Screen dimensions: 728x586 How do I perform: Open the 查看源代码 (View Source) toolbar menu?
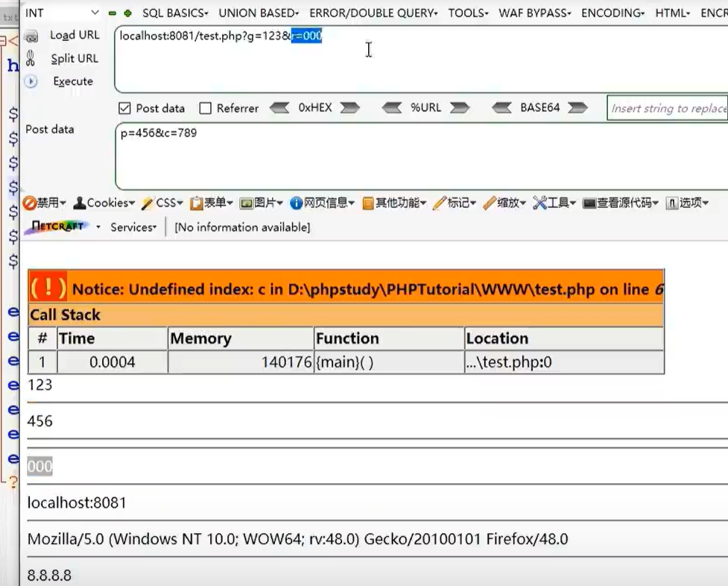[x=621, y=203]
